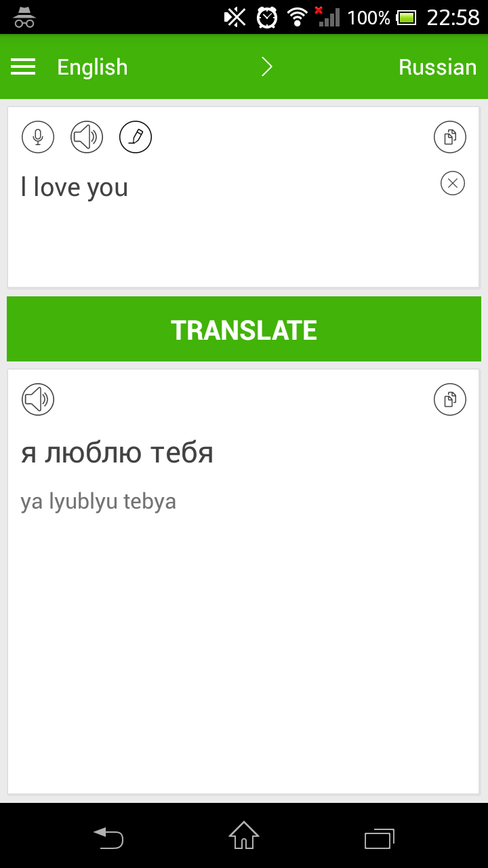Open the recent apps overview button
The image size is (488, 868).
click(x=380, y=839)
